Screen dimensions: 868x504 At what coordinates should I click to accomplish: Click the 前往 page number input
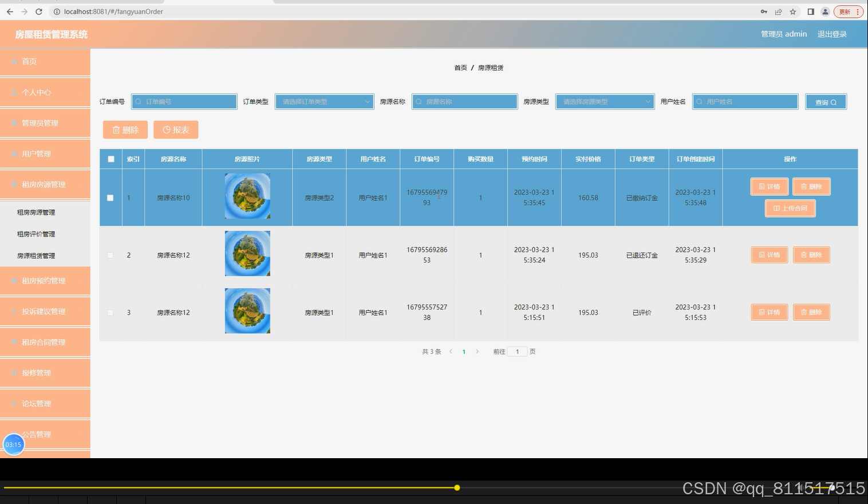[517, 352]
